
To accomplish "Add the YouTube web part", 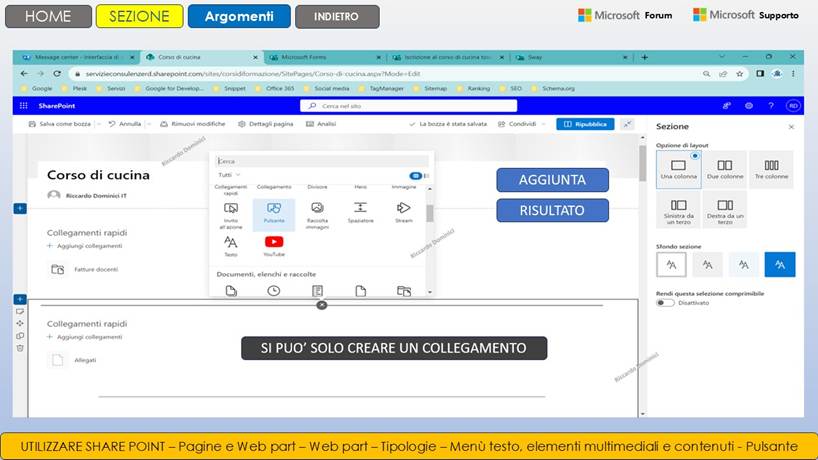I will (x=274, y=246).
